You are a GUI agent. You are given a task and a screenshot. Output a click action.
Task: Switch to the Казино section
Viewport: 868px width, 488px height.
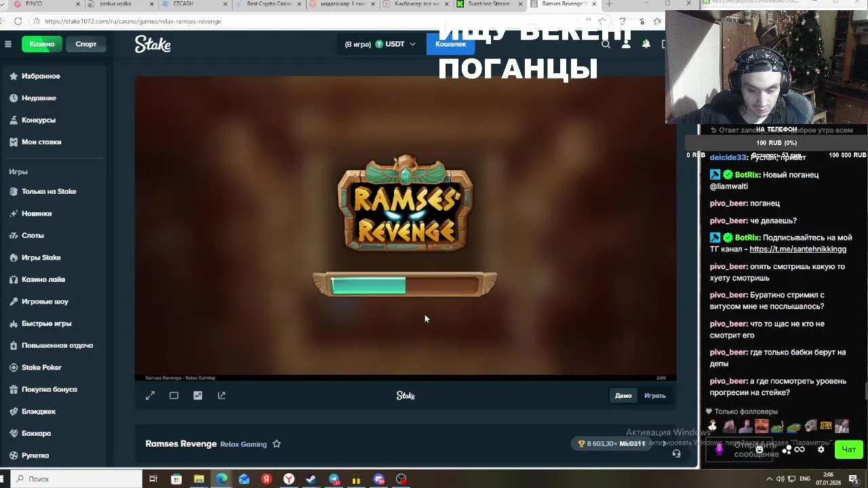click(x=41, y=44)
